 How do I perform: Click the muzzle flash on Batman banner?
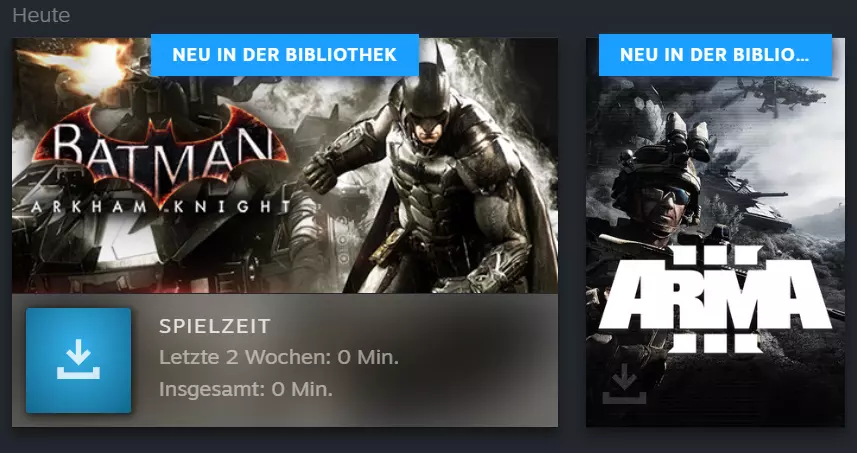pos(79,67)
